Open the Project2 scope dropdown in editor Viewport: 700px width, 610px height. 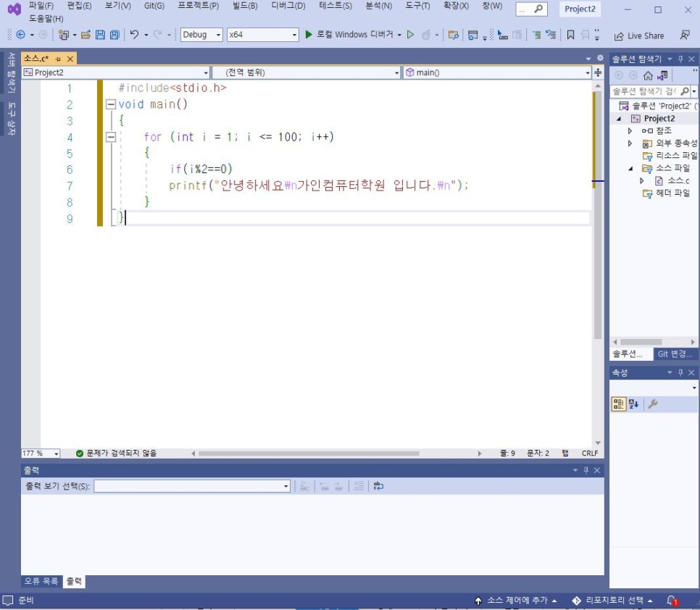tap(116, 72)
